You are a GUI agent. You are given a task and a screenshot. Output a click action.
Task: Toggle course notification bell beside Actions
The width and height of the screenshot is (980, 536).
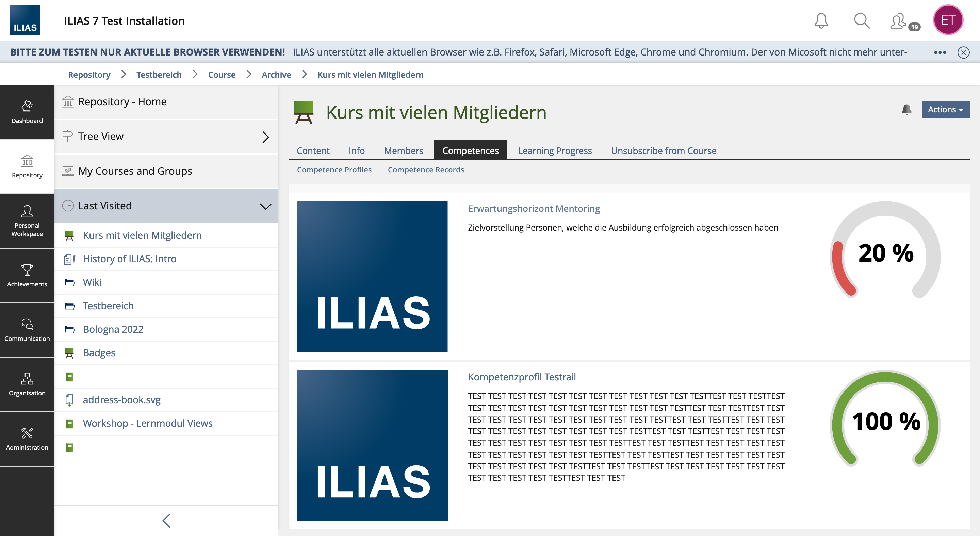coord(906,110)
